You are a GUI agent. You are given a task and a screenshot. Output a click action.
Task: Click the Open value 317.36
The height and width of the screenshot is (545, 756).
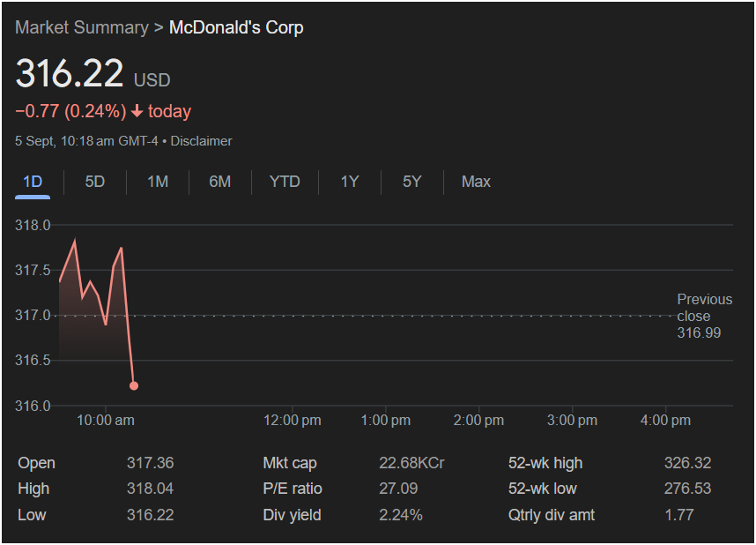pyautogui.click(x=150, y=463)
